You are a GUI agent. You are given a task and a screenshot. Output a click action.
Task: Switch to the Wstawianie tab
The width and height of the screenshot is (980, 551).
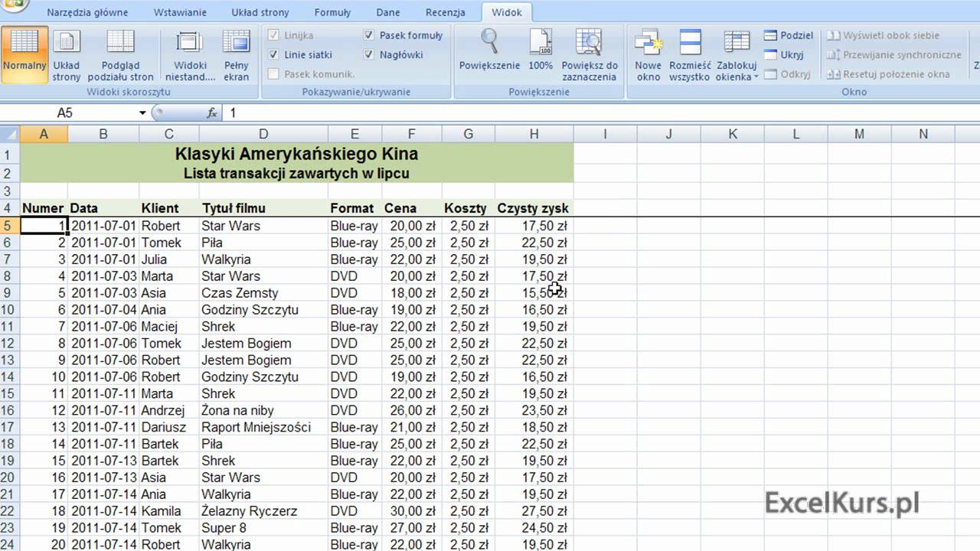180,12
